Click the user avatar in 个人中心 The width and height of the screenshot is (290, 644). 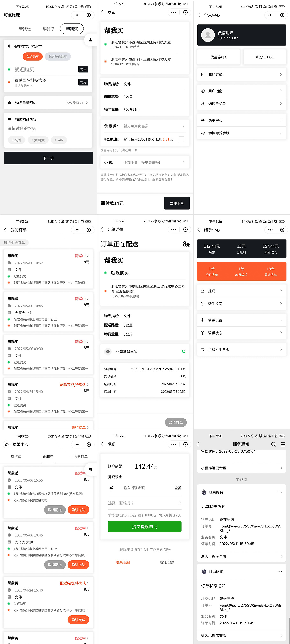[208, 35]
